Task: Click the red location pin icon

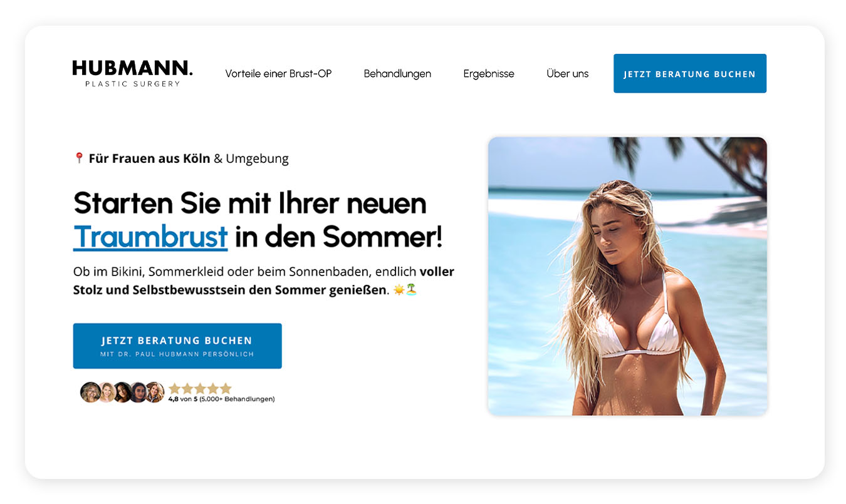Action: (79, 158)
